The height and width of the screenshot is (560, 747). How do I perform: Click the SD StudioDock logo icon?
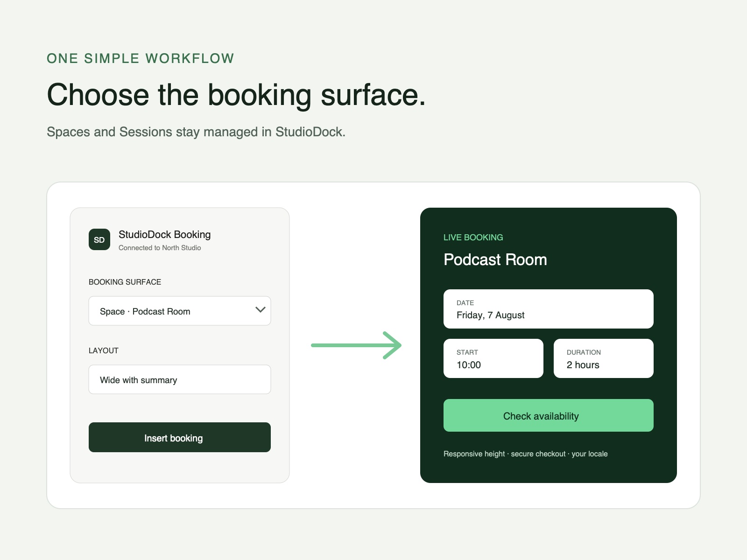(x=99, y=239)
